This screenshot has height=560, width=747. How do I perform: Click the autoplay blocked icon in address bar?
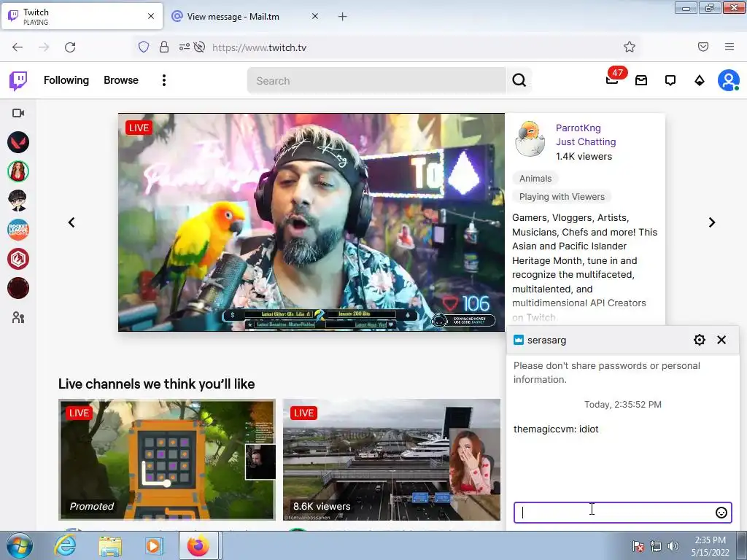[200, 47]
